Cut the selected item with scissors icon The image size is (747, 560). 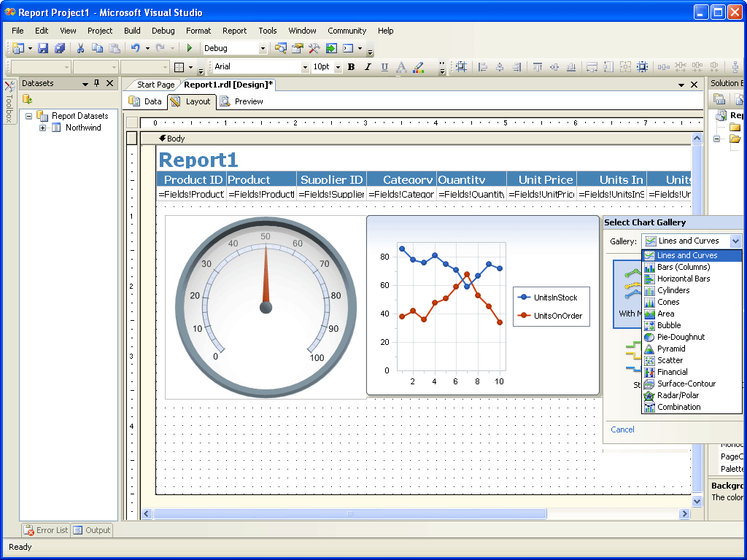[80, 48]
